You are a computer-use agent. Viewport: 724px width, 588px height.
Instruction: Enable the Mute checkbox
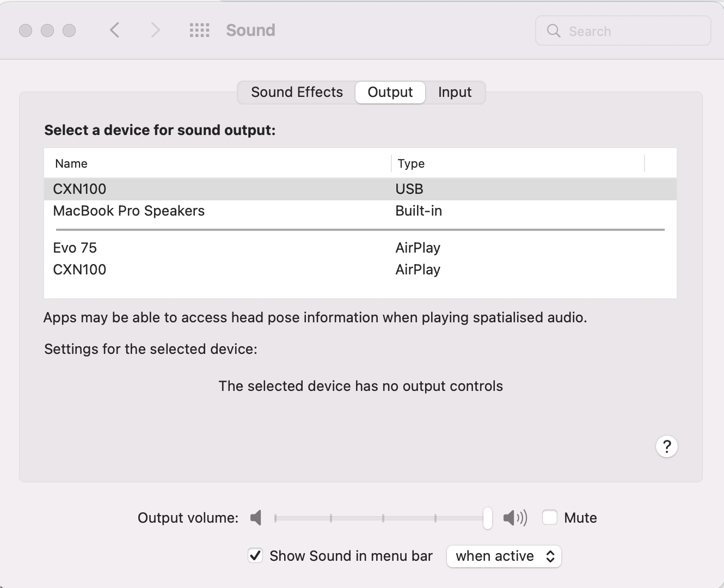(x=550, y=517)
